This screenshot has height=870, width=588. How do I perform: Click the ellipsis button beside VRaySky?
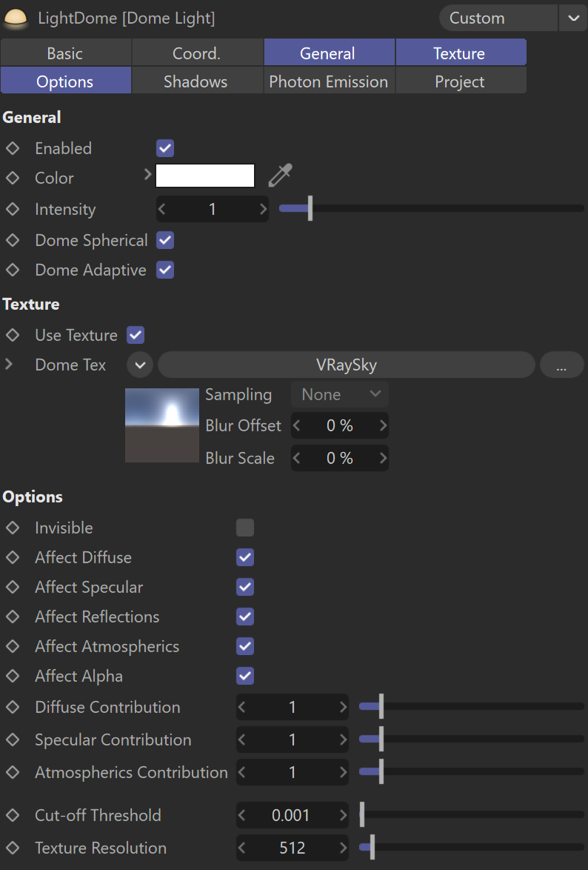click(x=561, y=365)
